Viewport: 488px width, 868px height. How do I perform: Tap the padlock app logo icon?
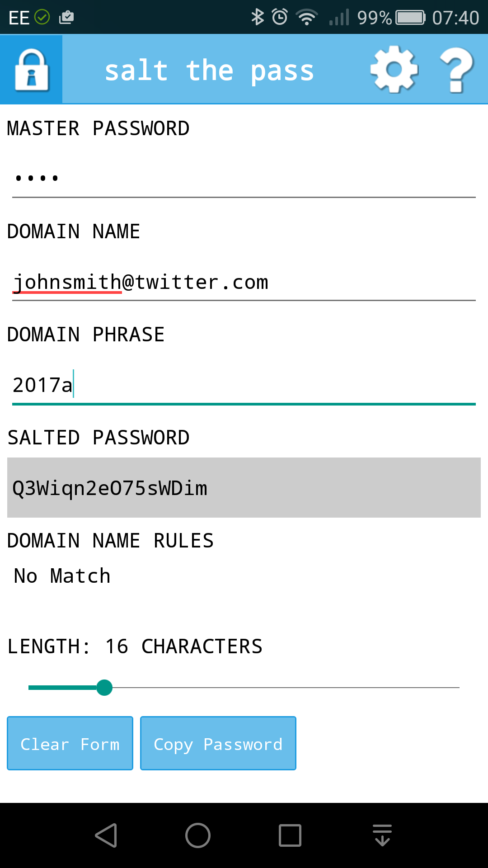click(x=31, y=69)
